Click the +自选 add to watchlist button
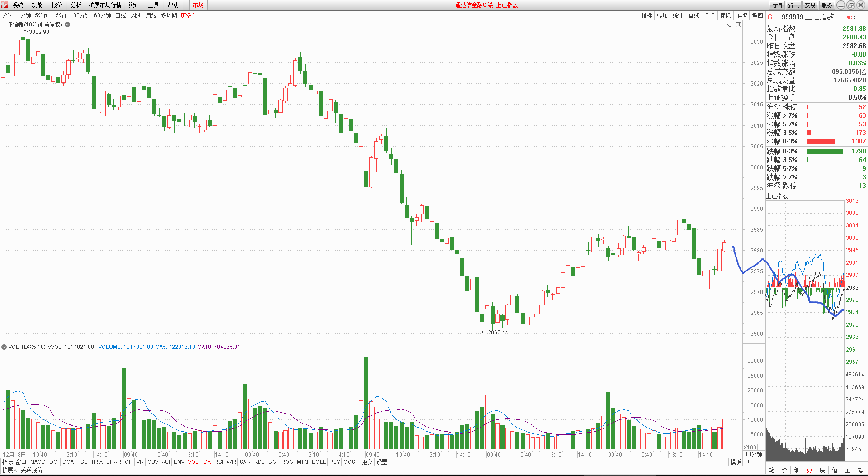 [x=741, y=15]
